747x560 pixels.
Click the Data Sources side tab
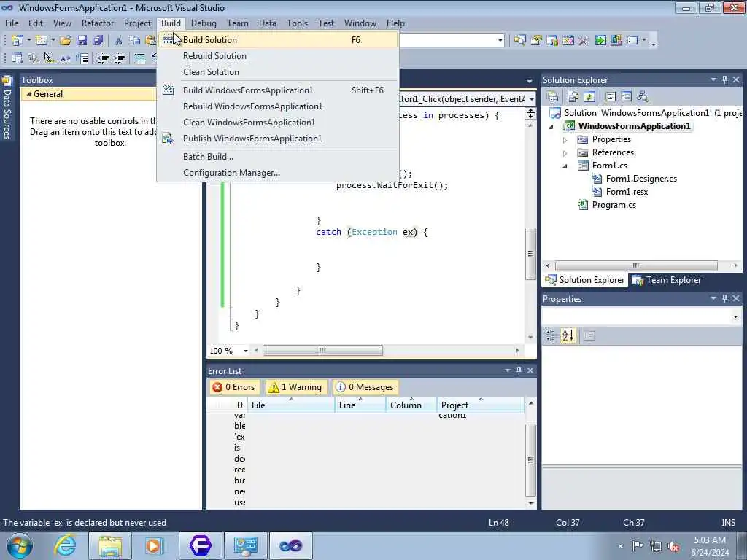[x=7, y=109]
